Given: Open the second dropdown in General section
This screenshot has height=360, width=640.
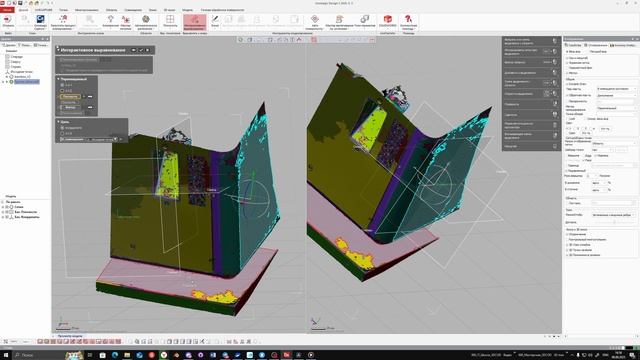Looking at the screenshot, I should click(616, 95).
